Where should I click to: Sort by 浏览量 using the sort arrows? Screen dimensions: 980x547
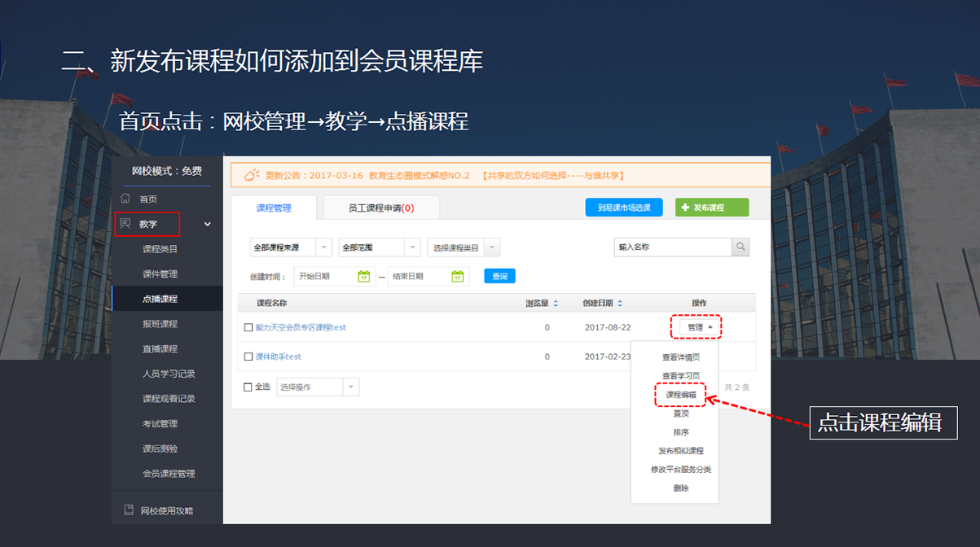(x=556, y=304)
